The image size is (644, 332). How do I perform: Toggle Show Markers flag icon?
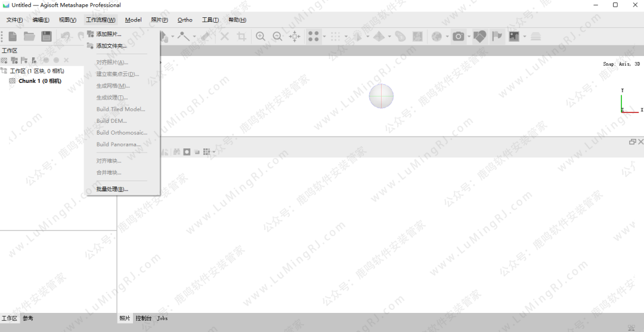click(x=497, y=36)
